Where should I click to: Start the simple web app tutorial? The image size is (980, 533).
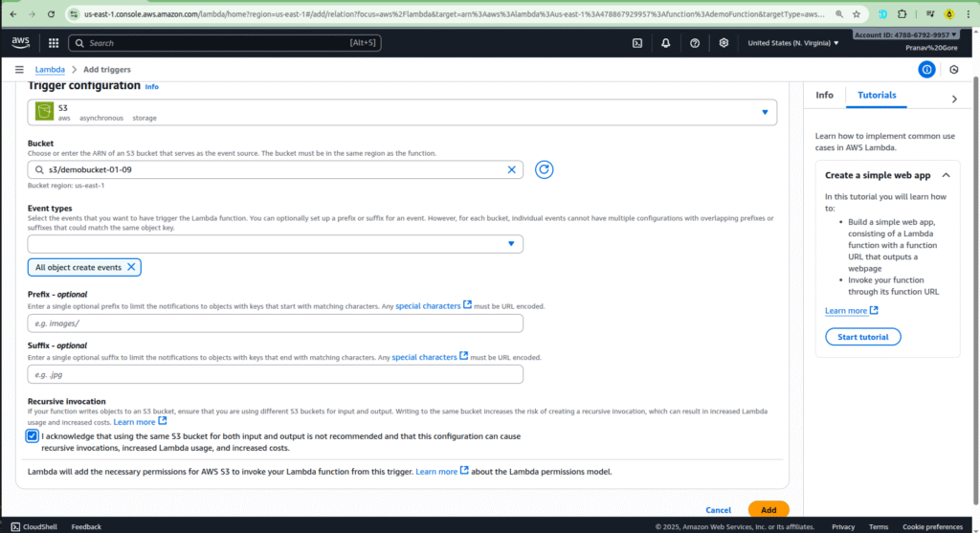(862, 337)
